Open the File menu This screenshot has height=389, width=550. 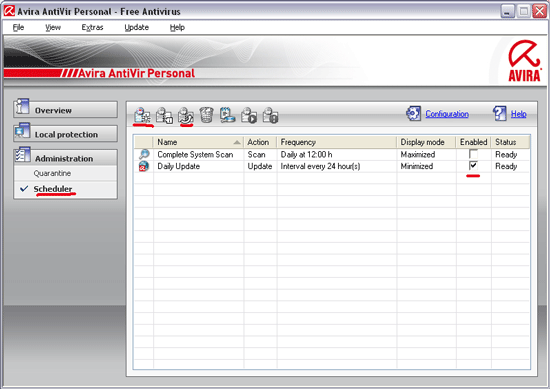tap(18, 27)
